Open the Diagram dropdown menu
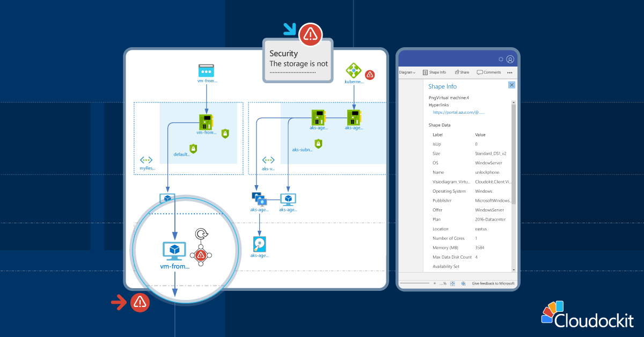Viewport: 644px width, 337px height. (407, 72)
